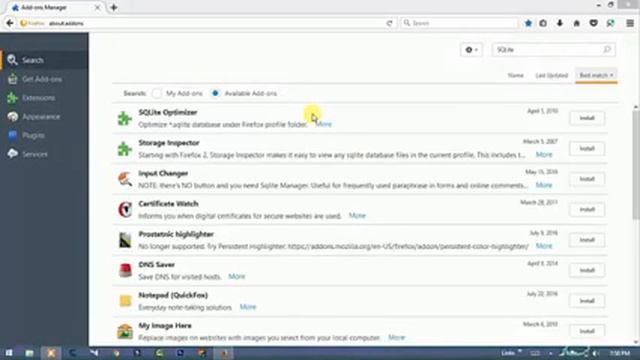Go back with the browser back arrow
The width and height of the screenshot is (640, 360).
pyautogui.click(x=10, y=23)
